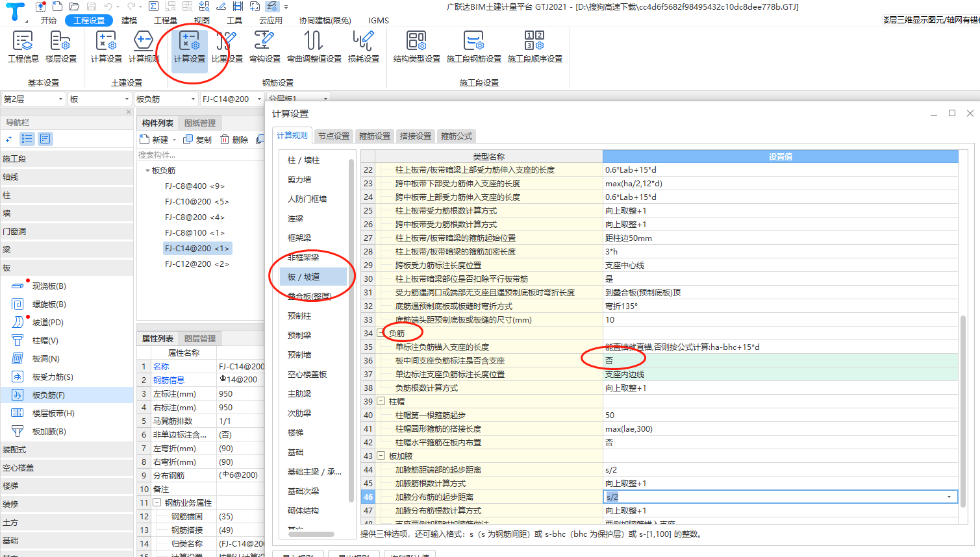Click the save icon in quick access toolbar

pyautogui.click(x=92, y=6)
